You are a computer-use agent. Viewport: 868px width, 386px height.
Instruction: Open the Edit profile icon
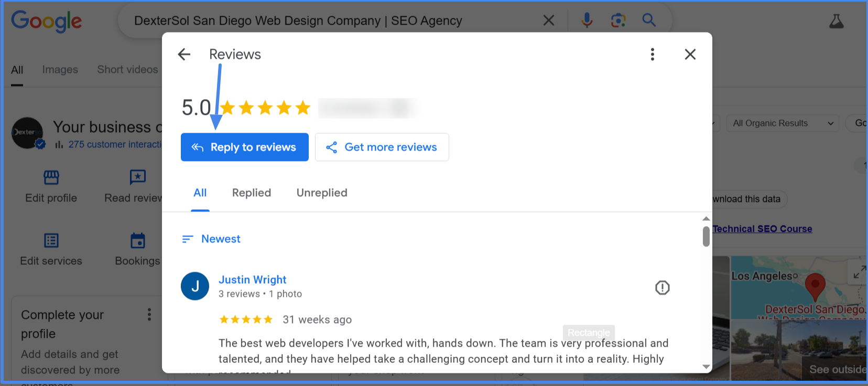click(x=51, y=177)
